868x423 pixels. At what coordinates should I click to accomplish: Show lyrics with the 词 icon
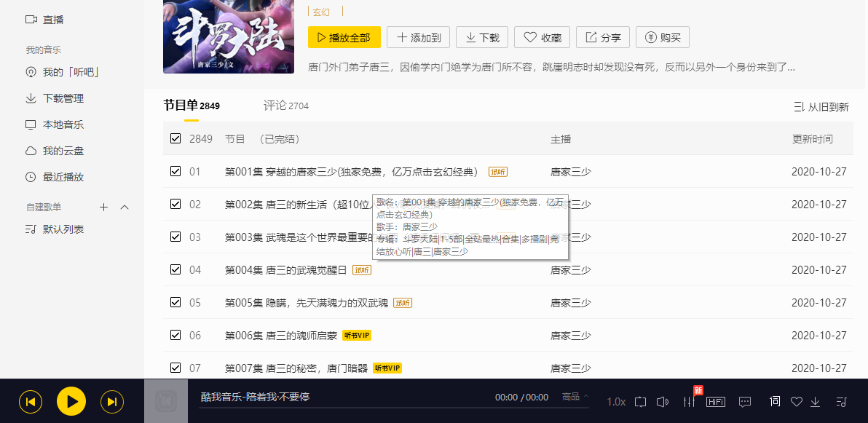(x=775, y=401)
